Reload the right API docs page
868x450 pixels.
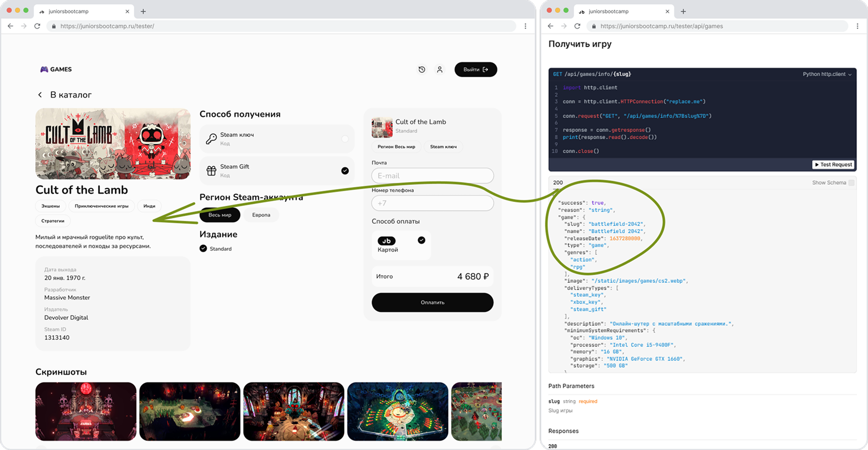[x=577, y=26]
